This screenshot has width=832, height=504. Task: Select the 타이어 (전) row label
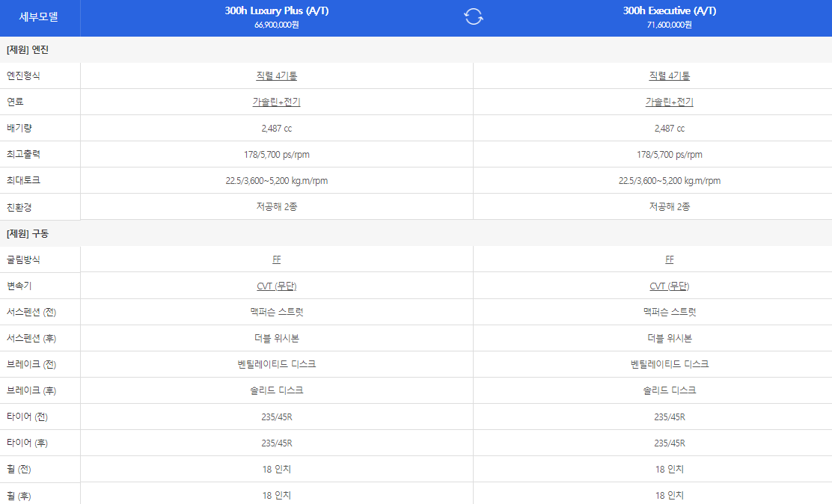(27, 417)
